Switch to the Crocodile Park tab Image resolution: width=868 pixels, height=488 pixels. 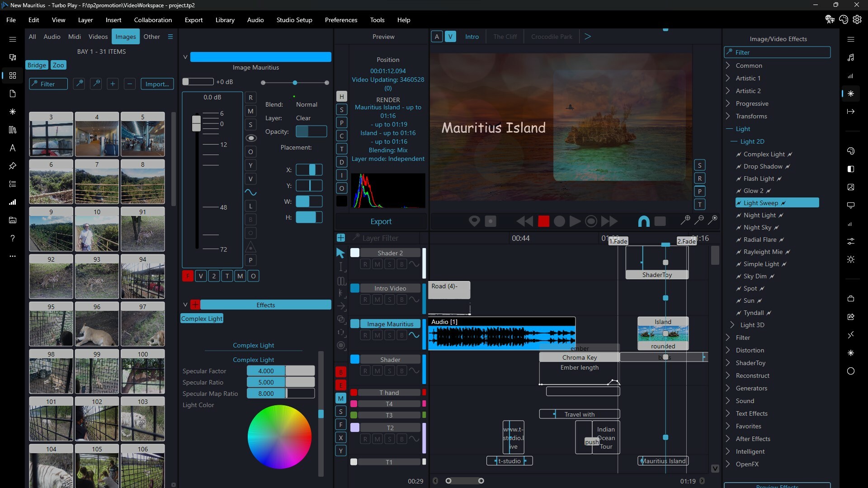552,37
